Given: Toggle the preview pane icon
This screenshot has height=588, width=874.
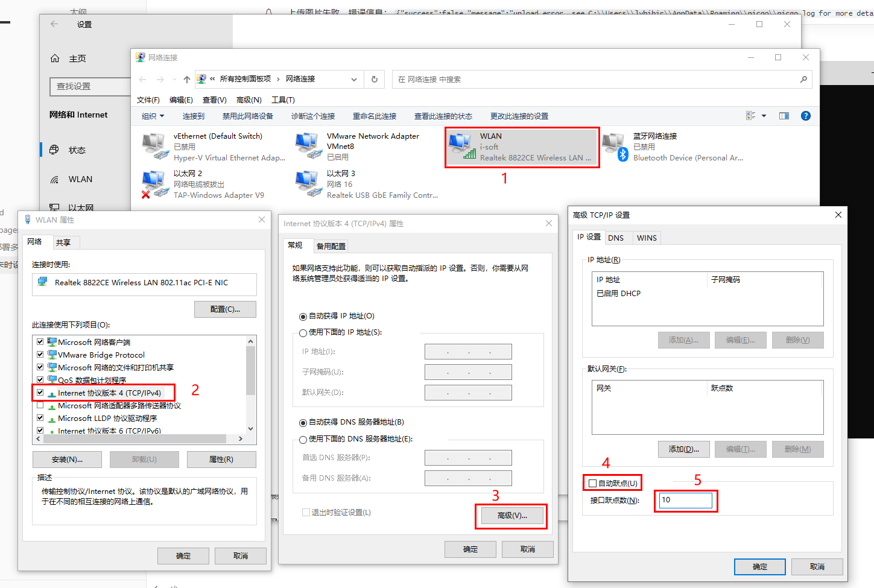Looking at the screenshot, I should (784, 116).
